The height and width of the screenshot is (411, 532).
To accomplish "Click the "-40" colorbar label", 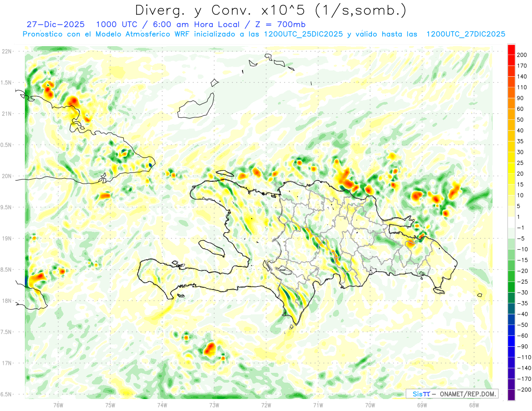I will [x=523, y=314].
